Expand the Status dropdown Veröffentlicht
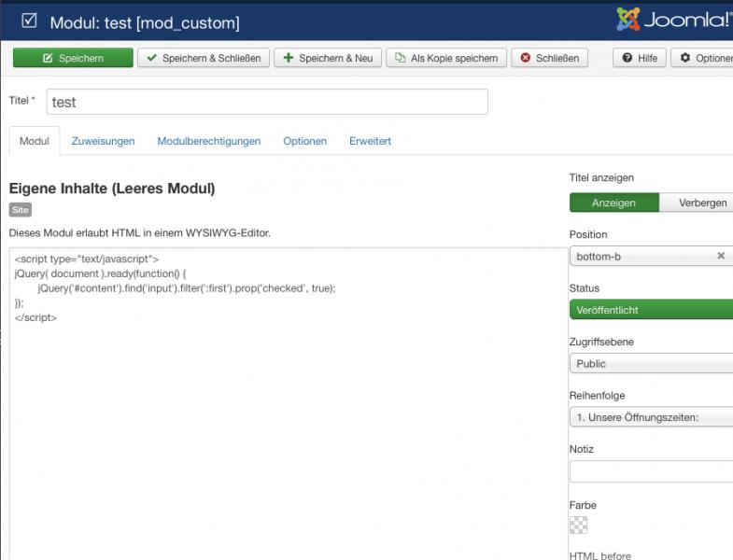This screenshot has width=733, height=560. (x=651, y=310)
